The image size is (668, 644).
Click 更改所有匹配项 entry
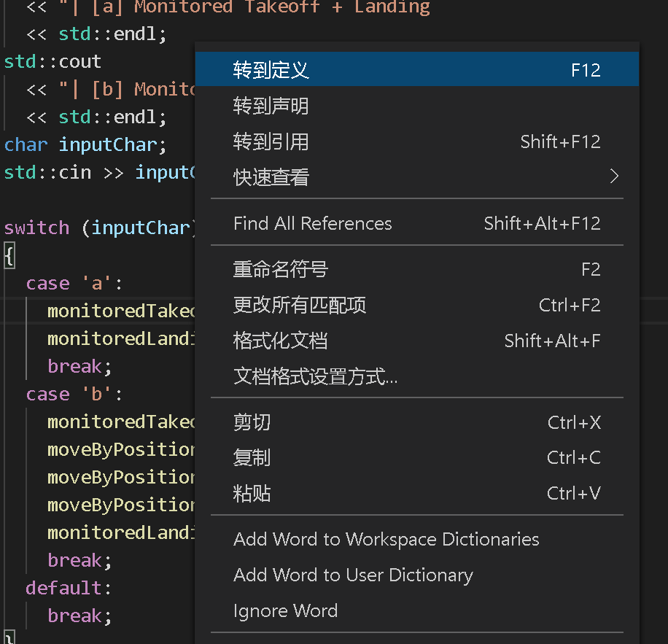pyautogui.click(x=416, y=305)
